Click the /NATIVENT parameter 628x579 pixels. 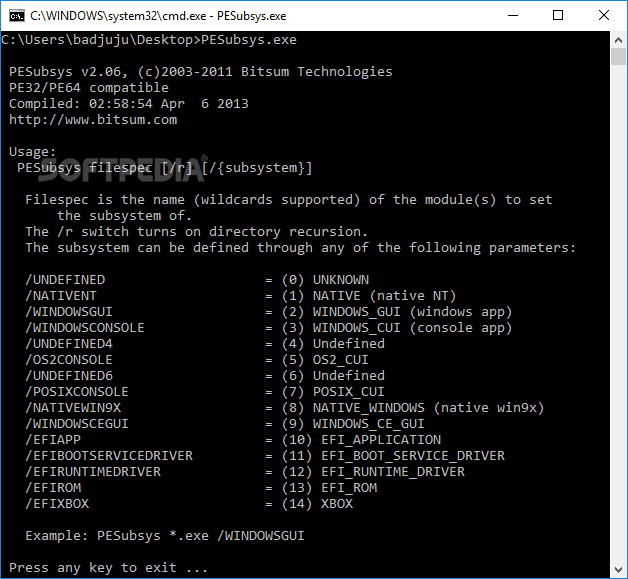click(x=61, y=296)
